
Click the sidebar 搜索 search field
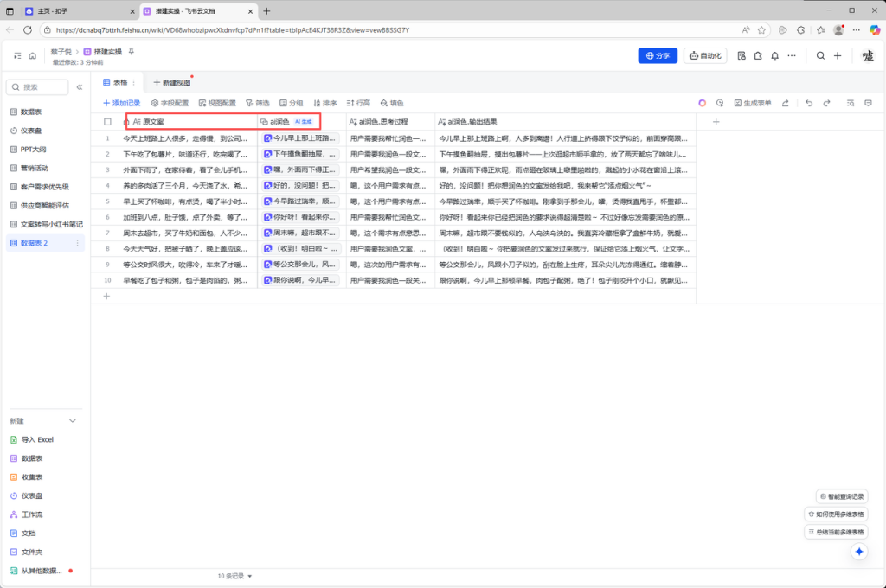(x=39, y=87)
